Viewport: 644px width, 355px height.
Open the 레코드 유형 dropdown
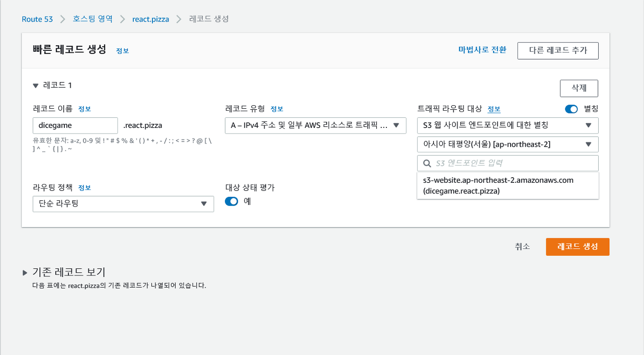pyautogui.click(x=315, y=125)
